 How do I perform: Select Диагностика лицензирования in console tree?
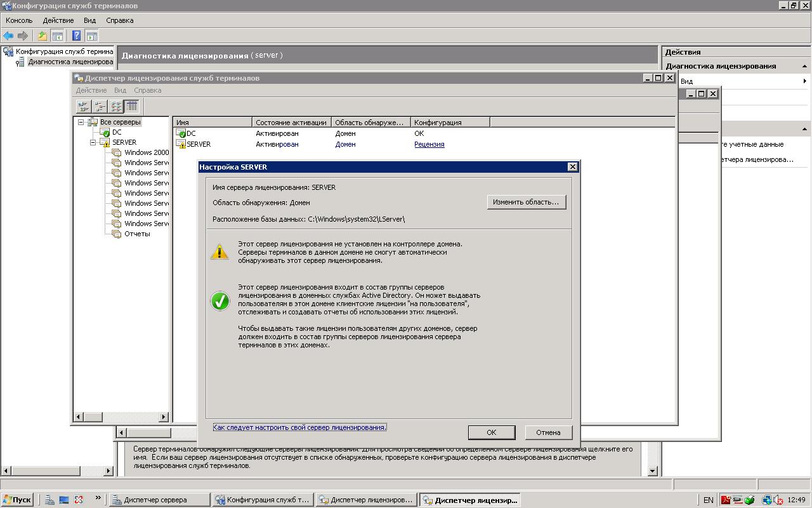70,62
